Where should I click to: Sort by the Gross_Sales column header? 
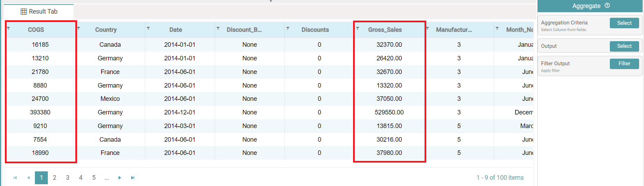tap(385, 30)
